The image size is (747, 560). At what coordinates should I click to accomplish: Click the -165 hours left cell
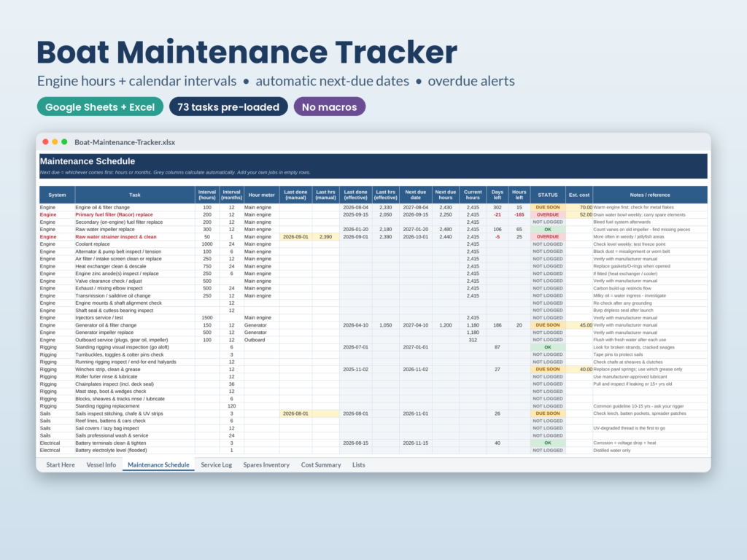pos(519,215)
